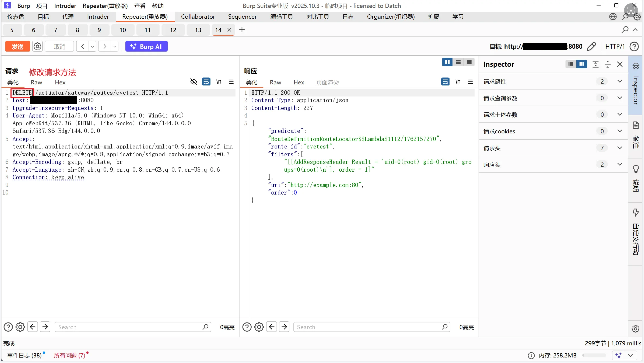Expand 请求属性 section chevron
This screenshot has width=644, height=363.
[620, 81]
